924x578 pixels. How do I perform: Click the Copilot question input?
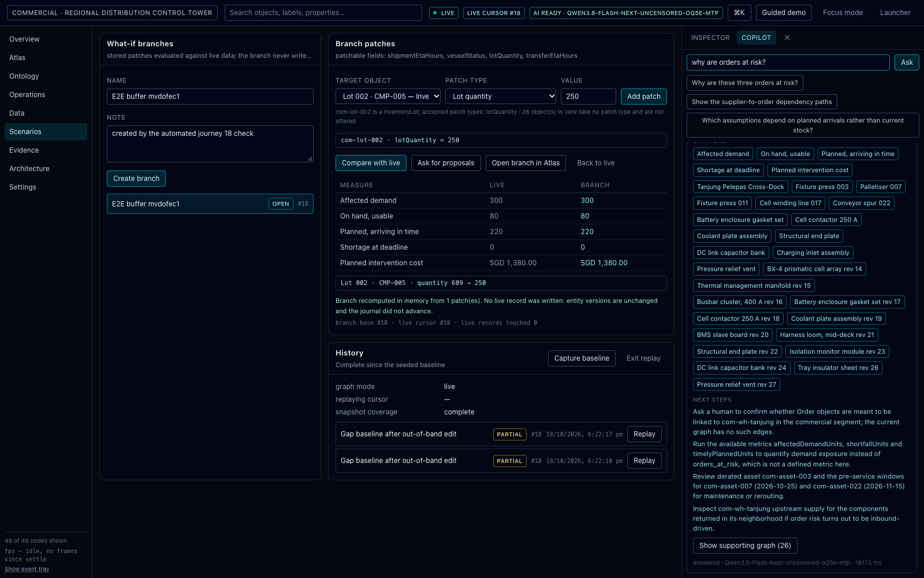pyautogui.click(x=788, y=62)
